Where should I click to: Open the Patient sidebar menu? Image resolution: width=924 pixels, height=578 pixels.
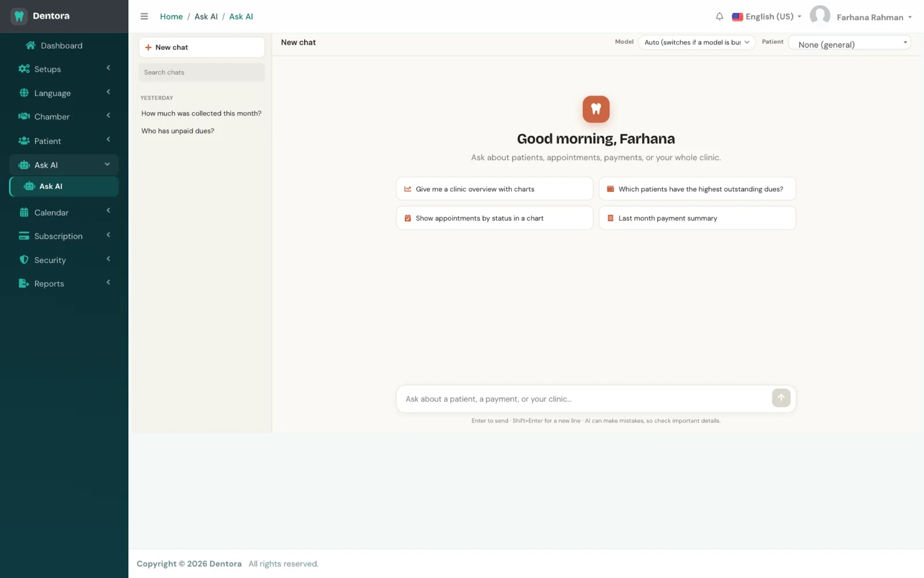tap(64, 140)
